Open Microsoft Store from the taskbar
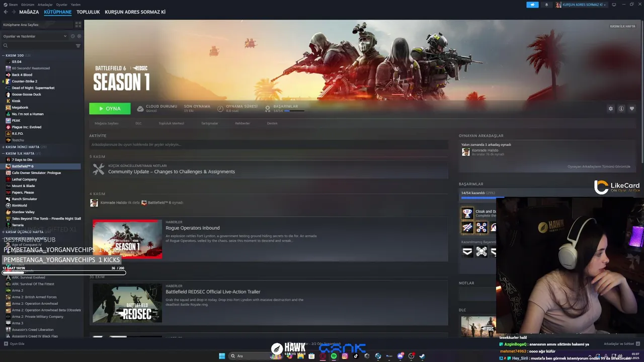644x362 pixels. click(x=311, y=356)
